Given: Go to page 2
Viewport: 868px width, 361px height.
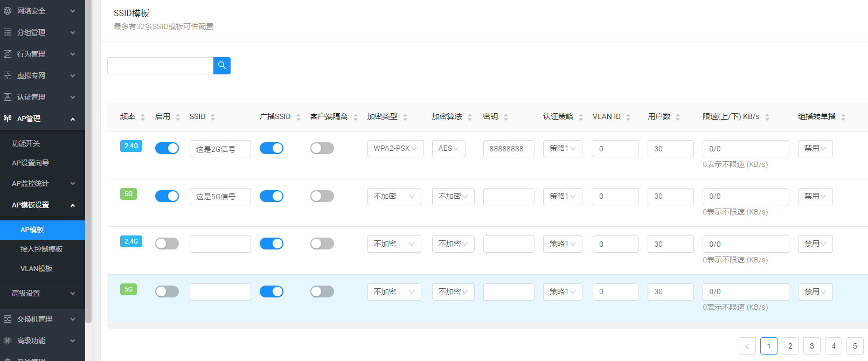Looking at the screenshot, I should (x=790, y=346).
